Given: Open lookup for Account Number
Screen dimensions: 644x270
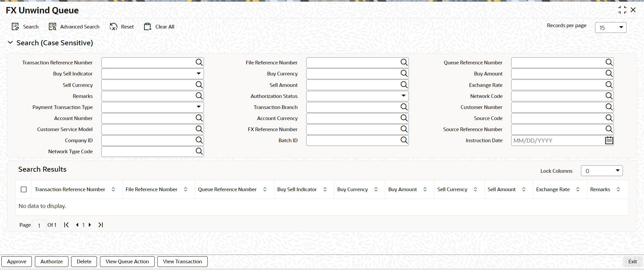Looking at the screenshot, I should (x=199, y=118).
